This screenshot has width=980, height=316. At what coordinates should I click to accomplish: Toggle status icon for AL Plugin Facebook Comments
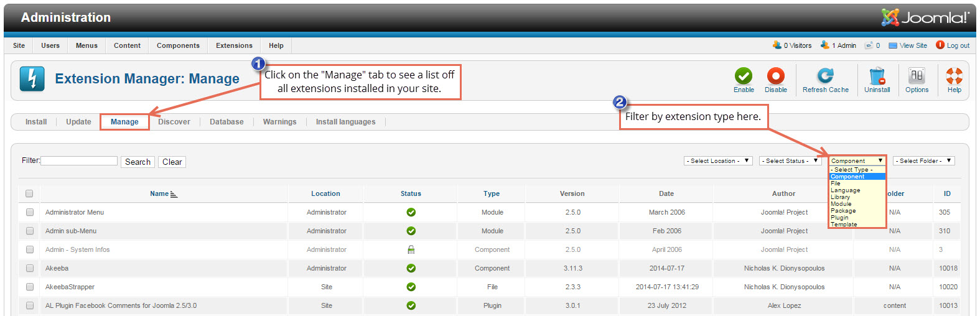[411, 305]
